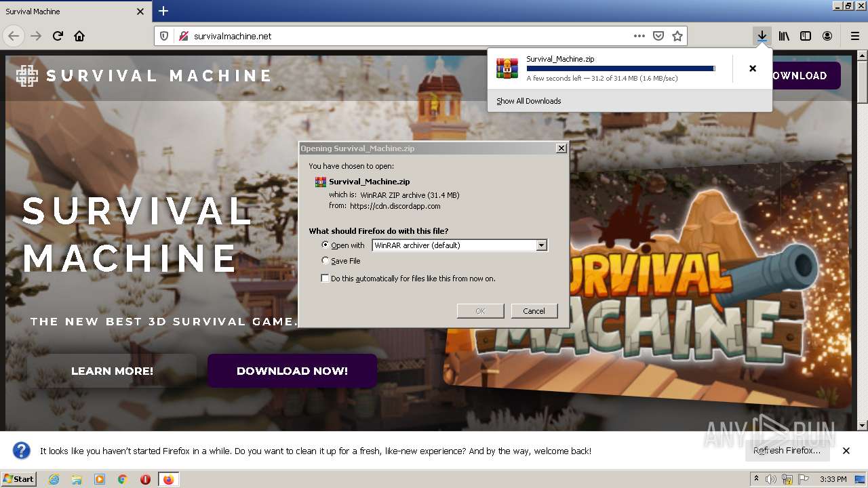
Task: Cancel the Survival_Machine.zip download
Action: (x=752, y=68)
